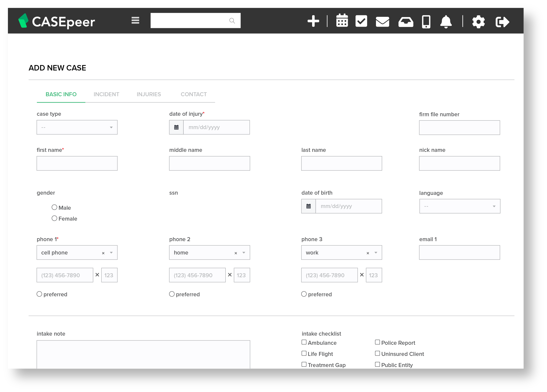Expand the case type dropdown

[77, 127]
